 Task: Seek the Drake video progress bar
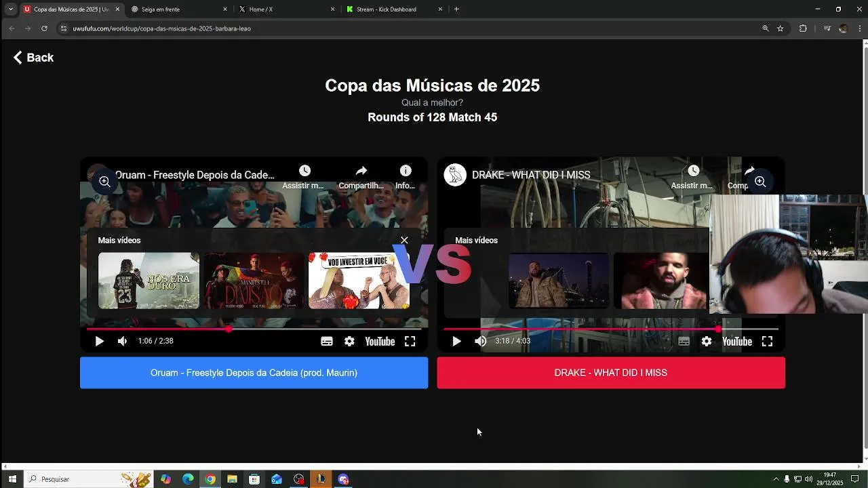(611, 329)
